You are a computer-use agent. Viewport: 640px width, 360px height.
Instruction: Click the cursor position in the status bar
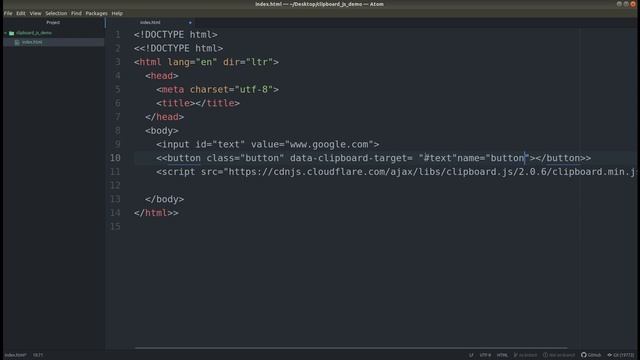click(38, 355)
